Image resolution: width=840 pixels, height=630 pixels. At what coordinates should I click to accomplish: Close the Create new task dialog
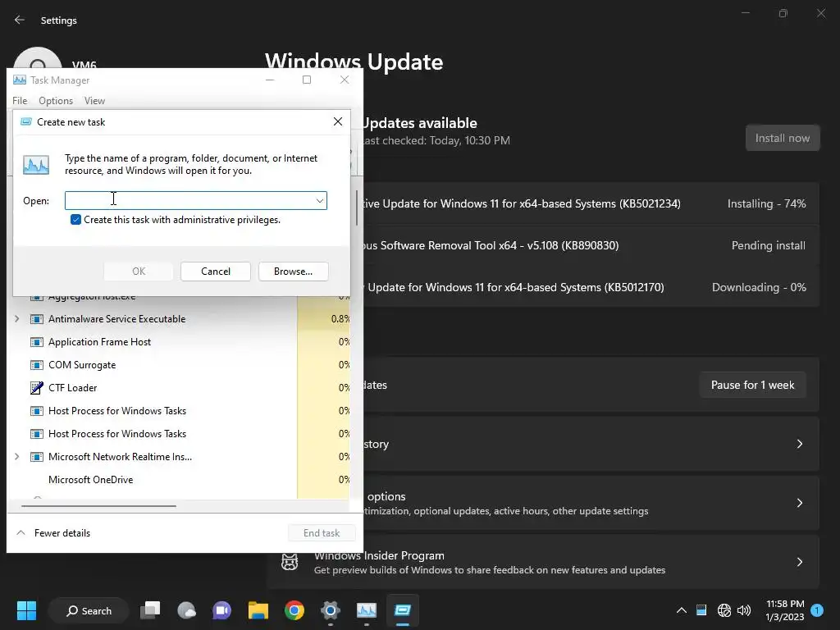(337, 121)
